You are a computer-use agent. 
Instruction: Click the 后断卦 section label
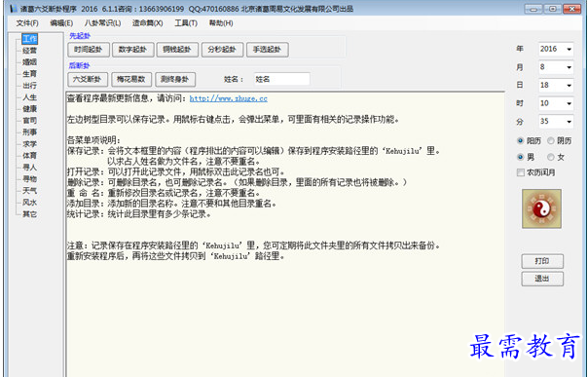[79, 65]
